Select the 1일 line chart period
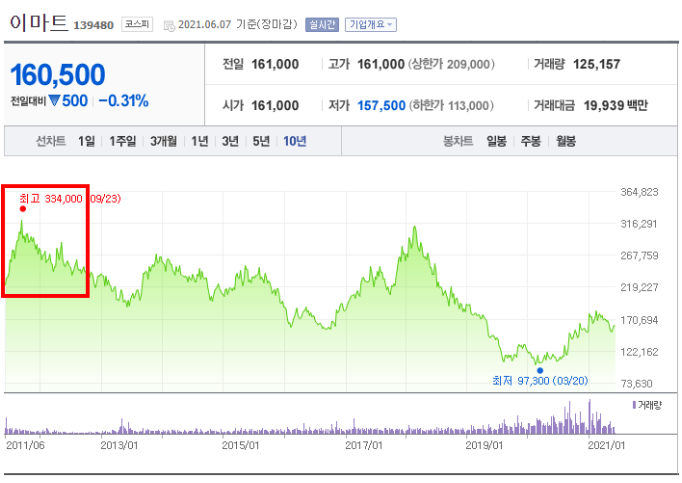682x483 pixels. (x=87, y=141)
